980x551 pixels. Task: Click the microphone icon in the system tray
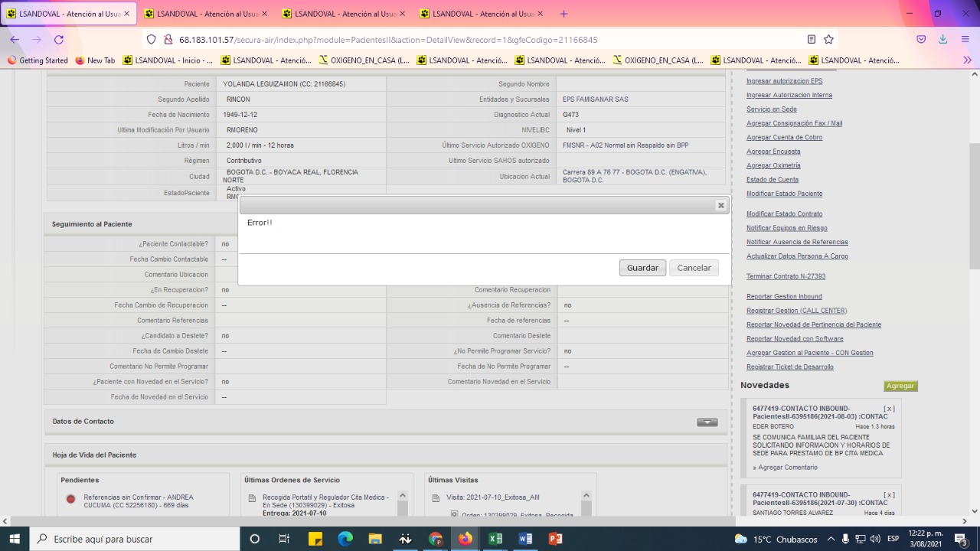(x=845, y=539)
